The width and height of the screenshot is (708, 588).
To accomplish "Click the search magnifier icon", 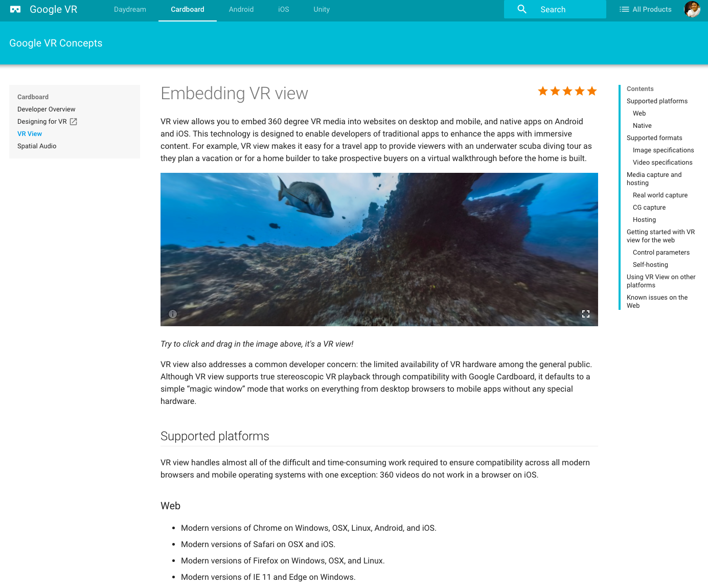I will click(x=521, y=9).
